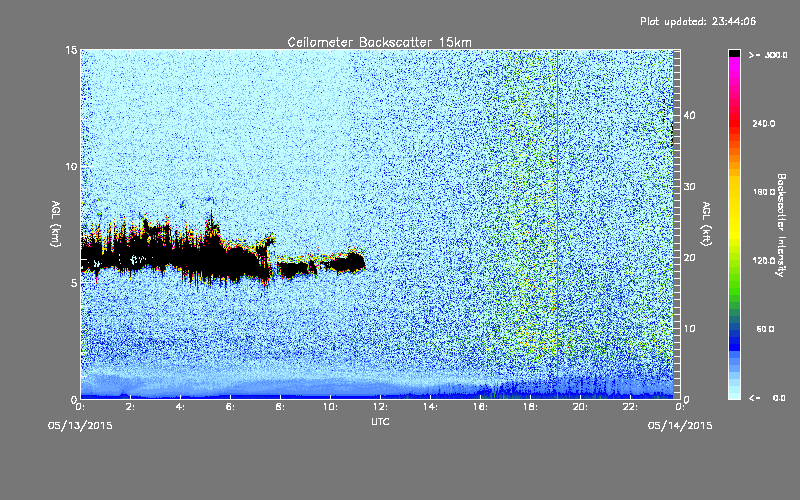Image resolution: width=800 pixels, height=500 pixels.
Task: Click the vertical line marker near 19 UTC
Action: (x=557, y=224)
